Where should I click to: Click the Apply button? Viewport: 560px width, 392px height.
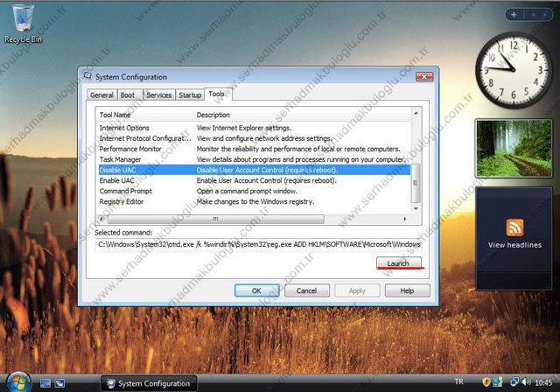pyautogui.click(x=357, y=290)
